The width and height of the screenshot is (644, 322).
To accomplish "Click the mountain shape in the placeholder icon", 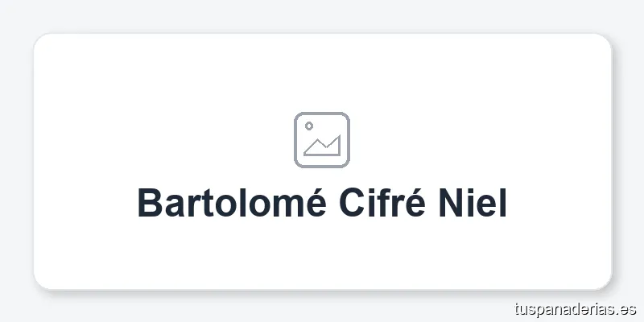I will (x=323, y=146).
